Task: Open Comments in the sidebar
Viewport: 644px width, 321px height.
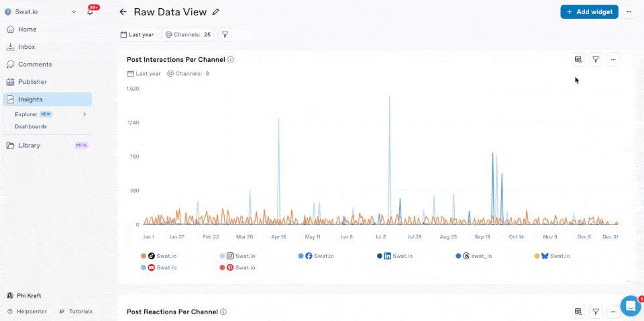Action: pyautogui.click(x=47, y=64)
